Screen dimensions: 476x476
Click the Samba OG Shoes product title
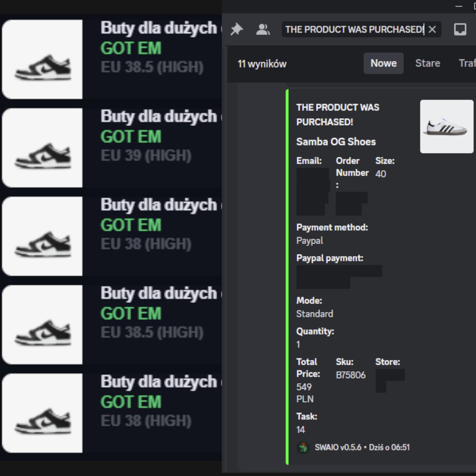(336, 142)
